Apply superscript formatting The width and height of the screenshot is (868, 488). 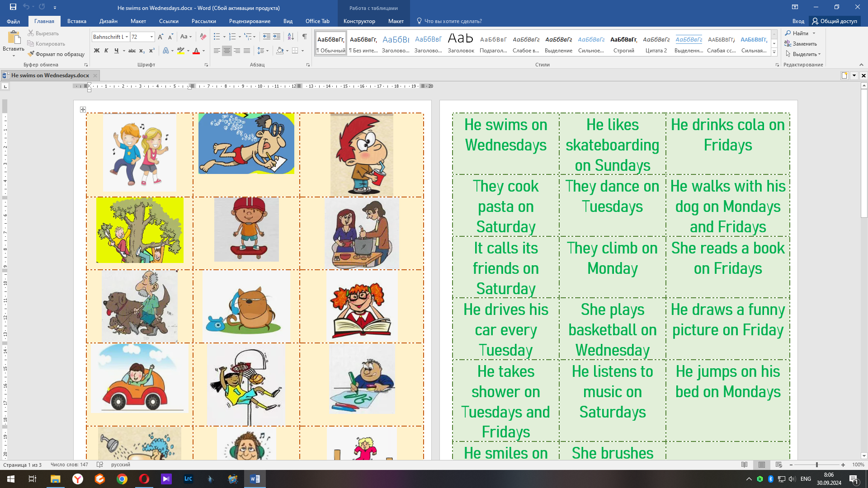[x=152, y=51]
